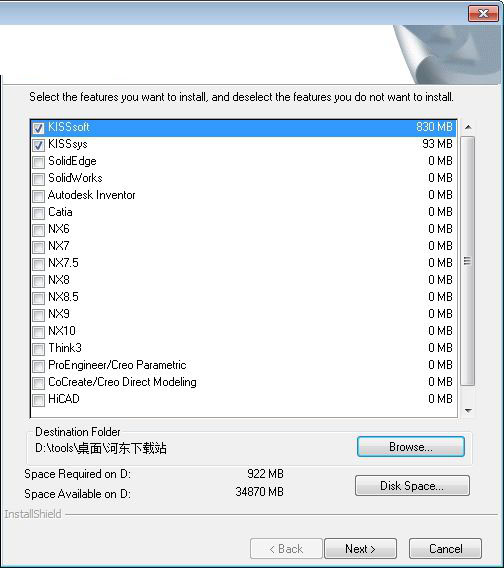Image resolution: width=504 pixels, height=568 pixels.
Task: Select the Autodesk Inventor feature name
Action: tap(92, 195)
